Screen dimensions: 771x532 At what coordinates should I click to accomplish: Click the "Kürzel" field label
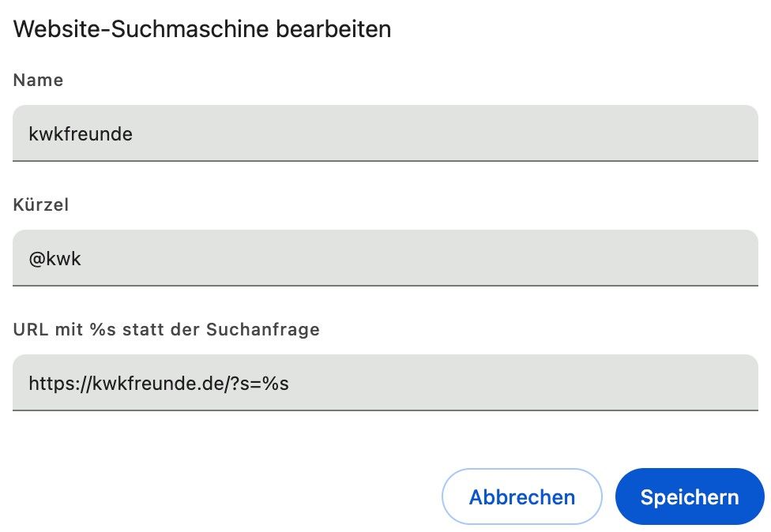pyautogui.click(x=41, y=205)
